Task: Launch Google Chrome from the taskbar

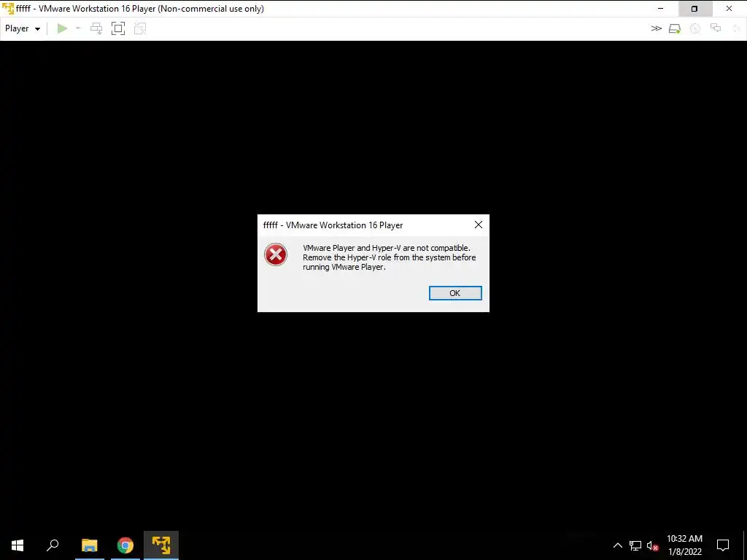Action: coord(125,545)
